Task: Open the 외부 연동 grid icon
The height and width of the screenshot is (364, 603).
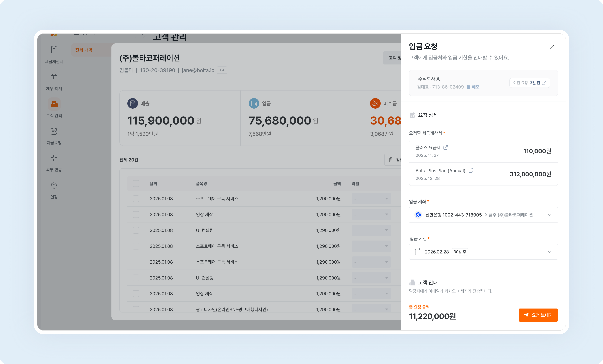Action: [x=54, y=158]
